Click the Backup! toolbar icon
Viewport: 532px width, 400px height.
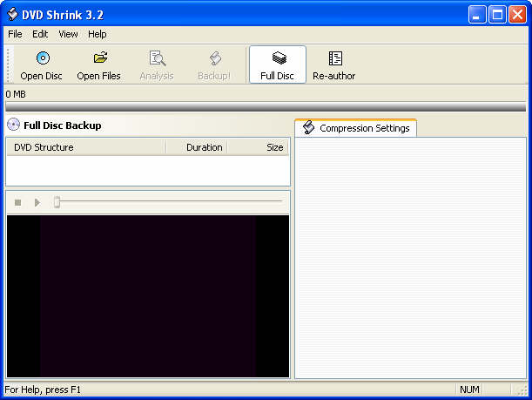[x=215, y=58]
